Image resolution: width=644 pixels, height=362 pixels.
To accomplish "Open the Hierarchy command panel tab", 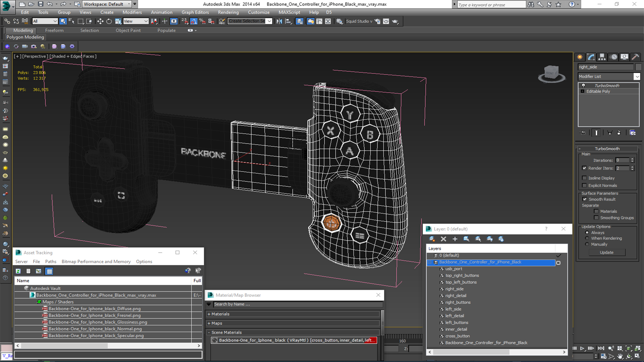I will [x=602, y=57].
